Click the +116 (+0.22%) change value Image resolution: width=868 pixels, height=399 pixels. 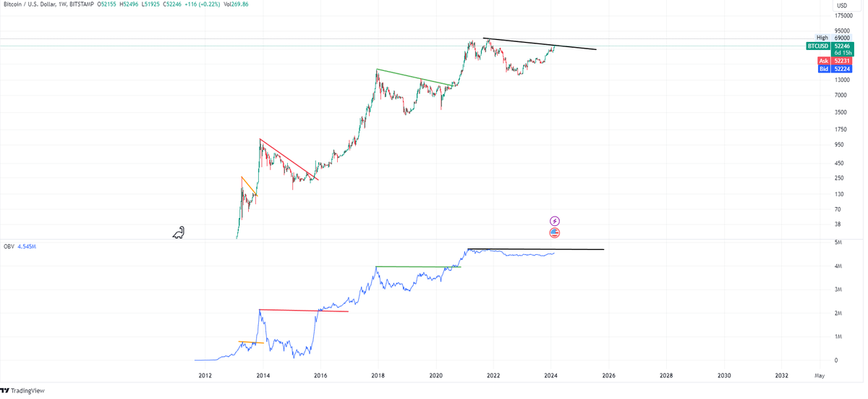(203, 4)
